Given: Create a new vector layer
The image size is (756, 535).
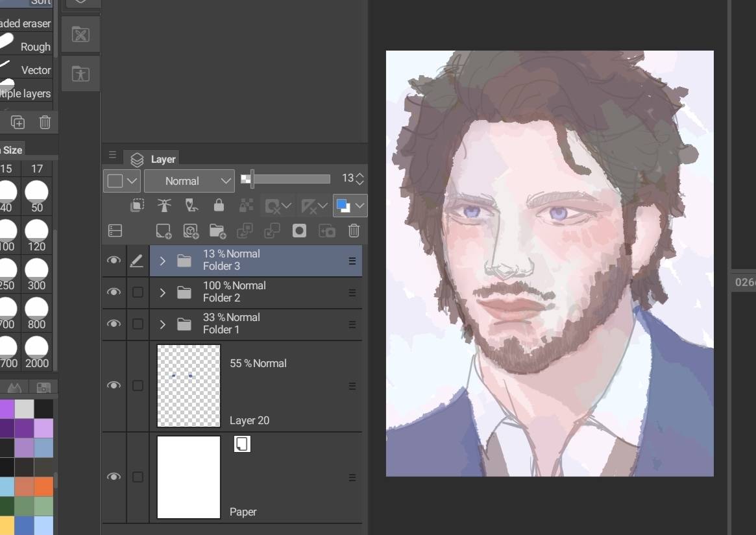Looking at the screenshot, I should coord(191,231).
